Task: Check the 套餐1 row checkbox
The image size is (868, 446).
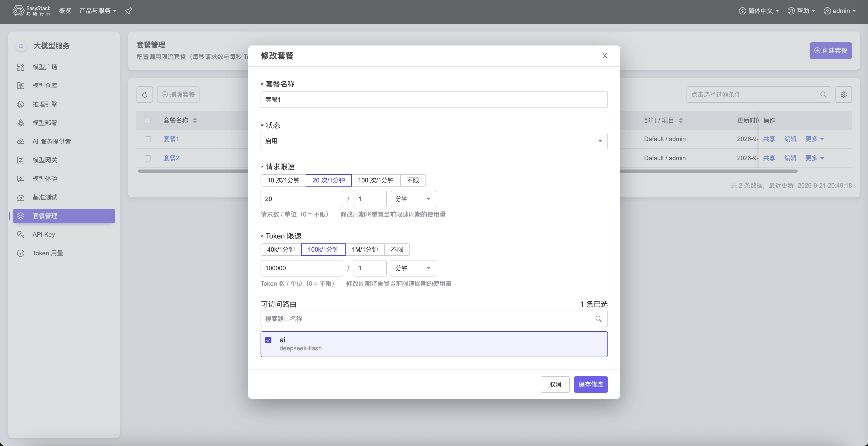Action: (148, 139)
